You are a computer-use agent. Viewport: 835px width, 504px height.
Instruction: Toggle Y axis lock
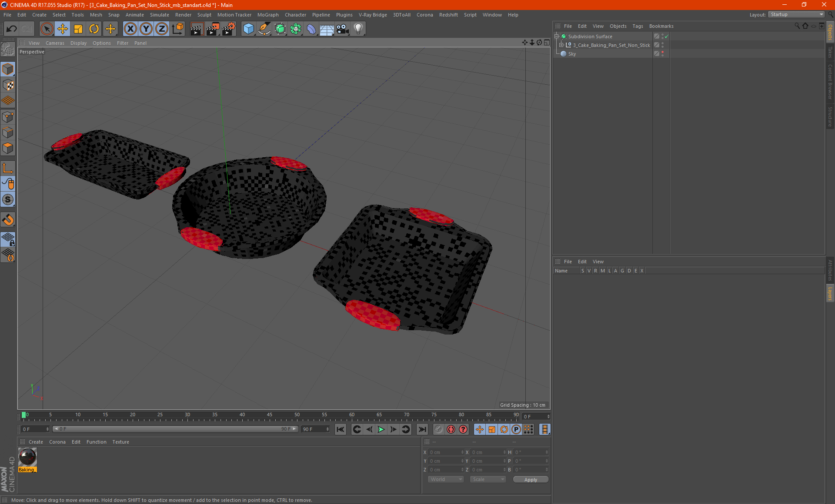(146, 29)
